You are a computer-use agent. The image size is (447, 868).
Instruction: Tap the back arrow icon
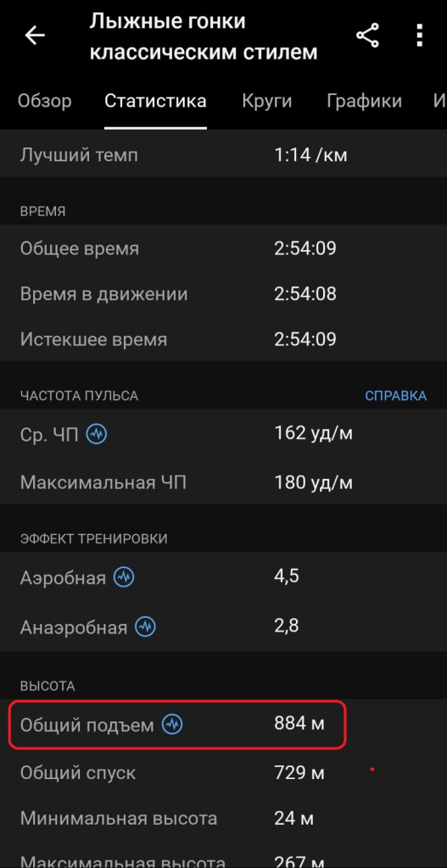click(34, 36)
